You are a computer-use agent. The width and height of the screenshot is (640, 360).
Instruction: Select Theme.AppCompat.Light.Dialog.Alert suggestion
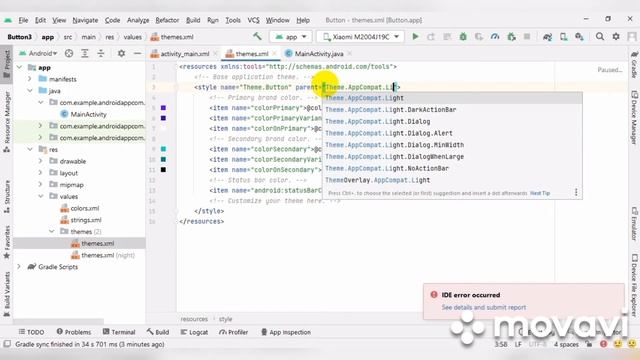pyautogui.click(x=452, y=133)
